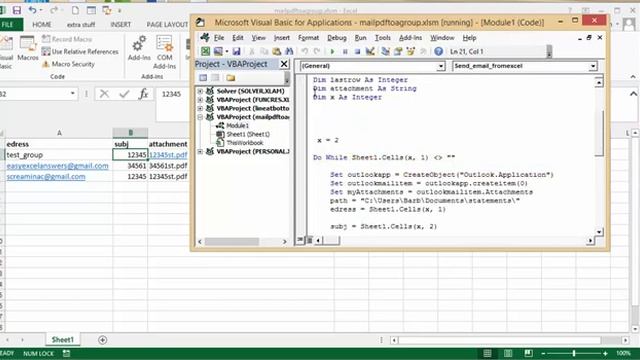Open the Excel FILE tab
The height and width of the screenshot is (360, 640).
point(10,24)
